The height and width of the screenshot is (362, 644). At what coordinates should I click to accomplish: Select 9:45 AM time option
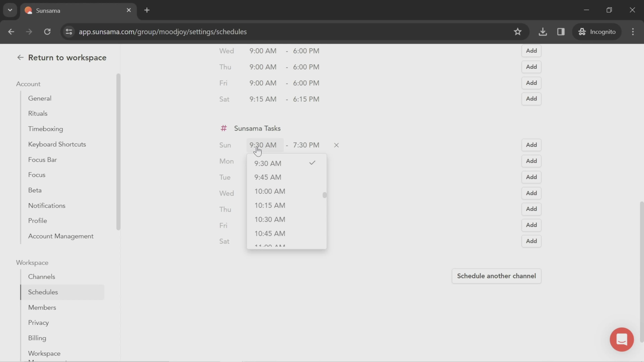click(x=268, y=177)
